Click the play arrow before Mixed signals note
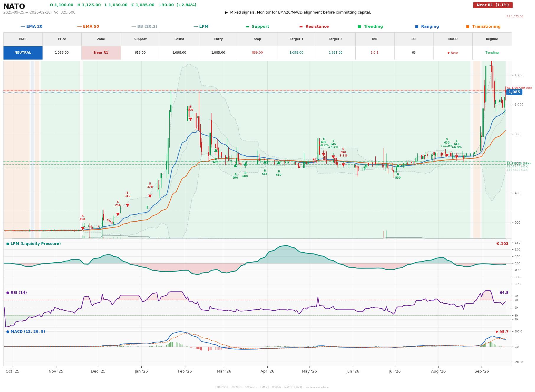Screen dimensions: 535x392 click(x=226, y=12)
